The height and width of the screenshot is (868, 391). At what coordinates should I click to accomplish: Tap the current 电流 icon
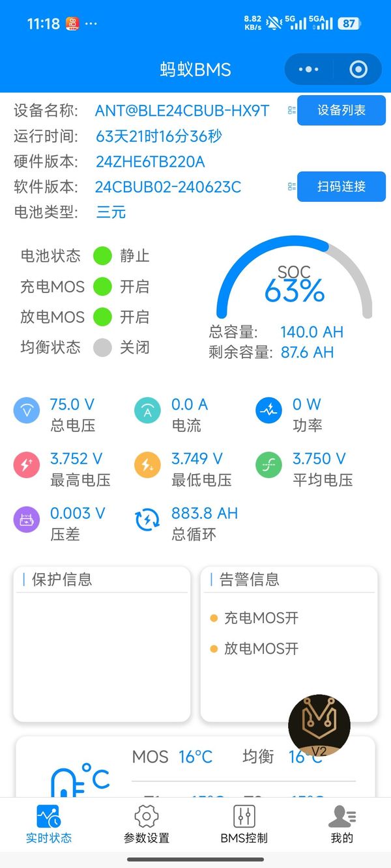pyautogui.click(x=147, y=411)
